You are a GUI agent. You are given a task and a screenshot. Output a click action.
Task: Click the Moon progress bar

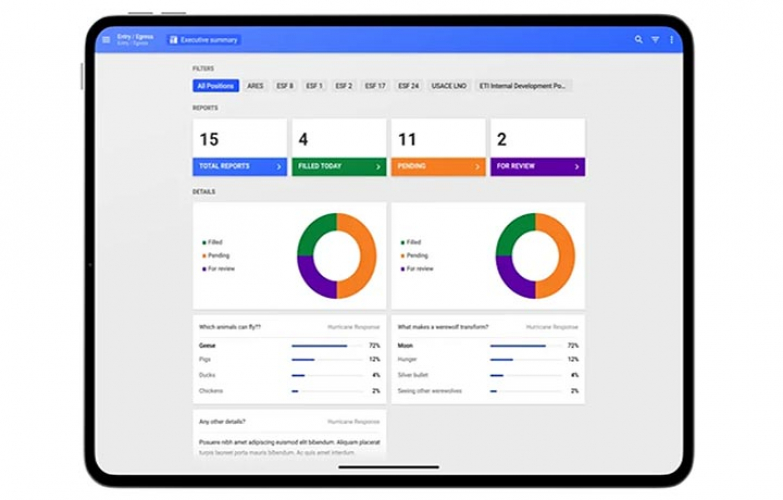526,346
